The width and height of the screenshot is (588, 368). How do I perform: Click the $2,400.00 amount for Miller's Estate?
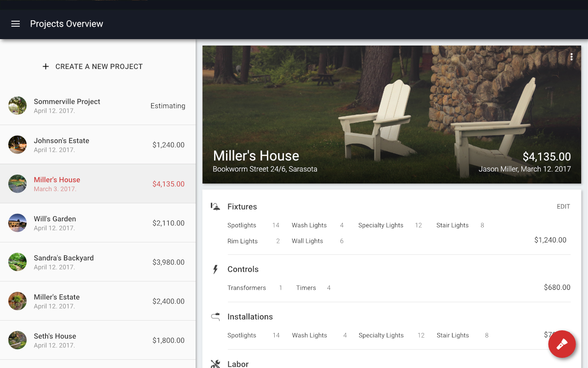click(x=169, y=301)
